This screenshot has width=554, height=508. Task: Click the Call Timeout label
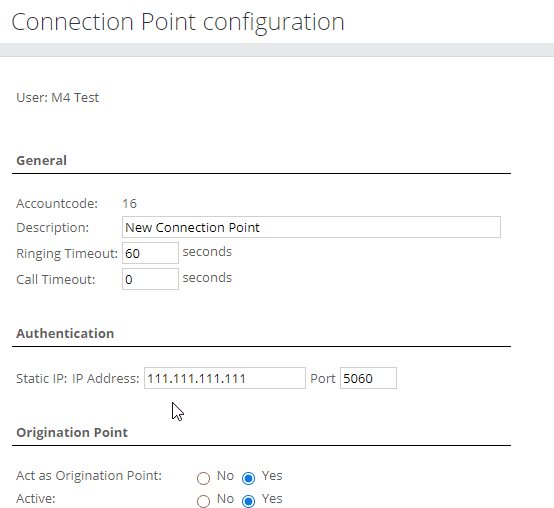pos(56,279)
